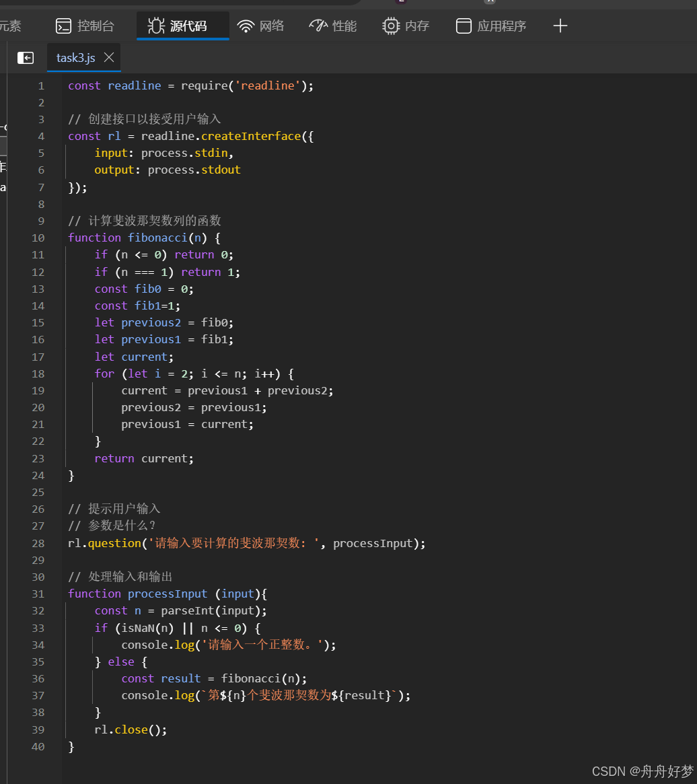Click line number 28 in the gutter
This screenshot has height=784, width=697.
[x=38, y=544]
